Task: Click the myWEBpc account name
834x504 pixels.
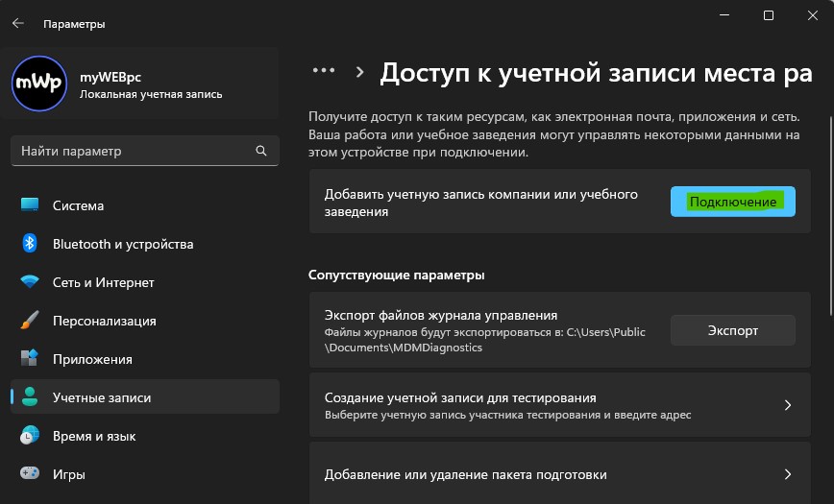Action: tap(110, 77)
